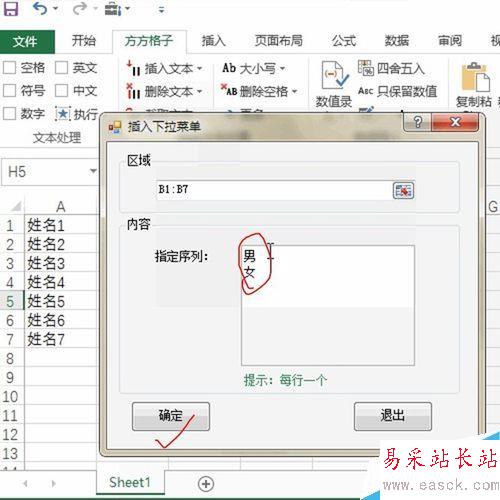Click cell containing 姓名1
Viewport: 500px width, 500px height.
pyautogui.click(x=61, y=225)
